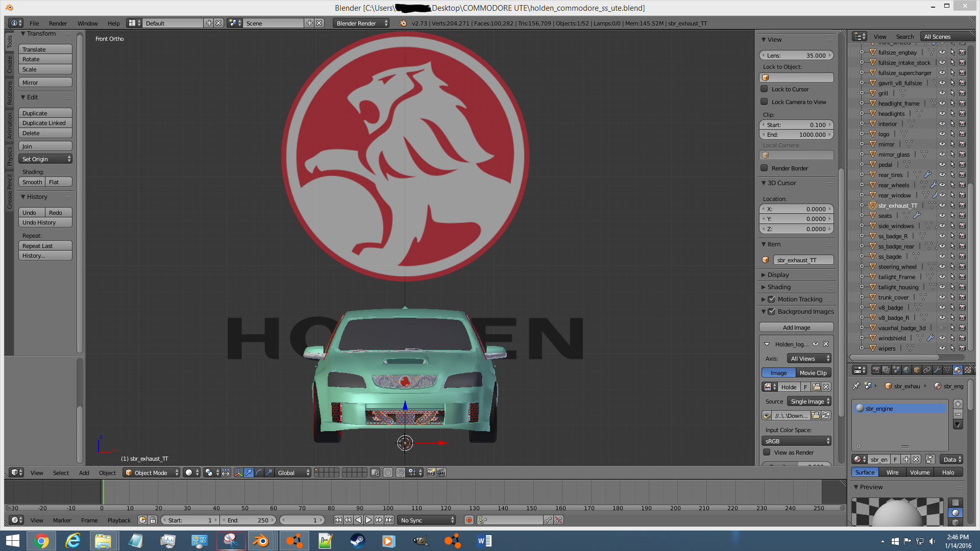980x551 pixels.
Task: Click the Add Image button
Action: (x=796, y=328)
